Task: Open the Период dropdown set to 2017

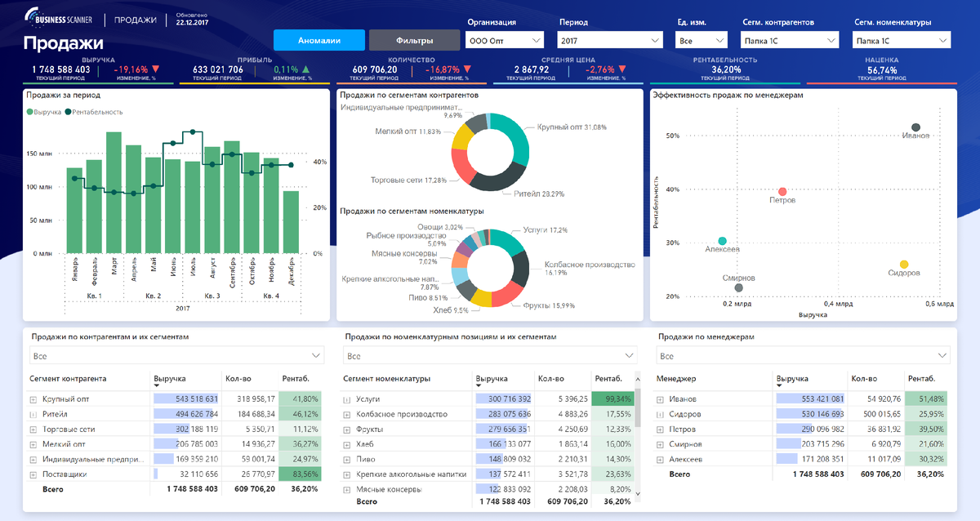Action: 609,39
